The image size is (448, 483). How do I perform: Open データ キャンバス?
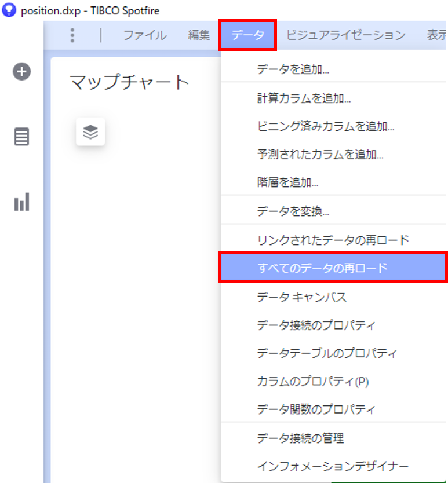[x=334, y=297]
